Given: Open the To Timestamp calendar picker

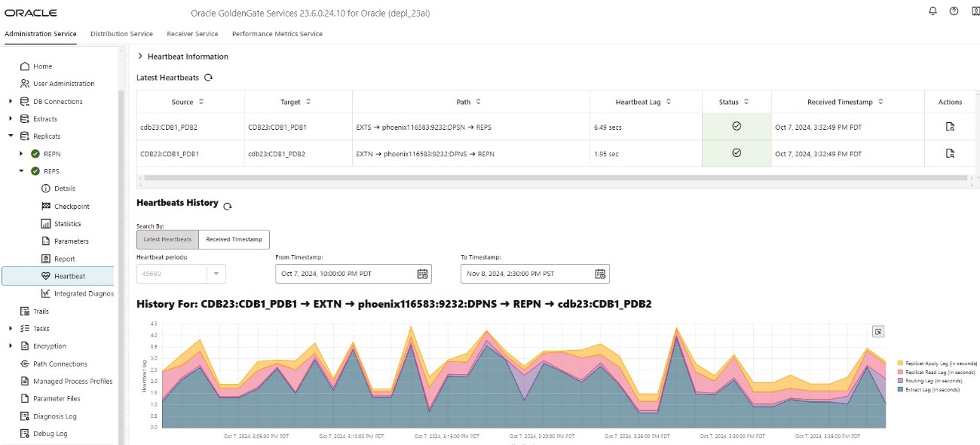Looking at the screenshot, I should [600, 274].
